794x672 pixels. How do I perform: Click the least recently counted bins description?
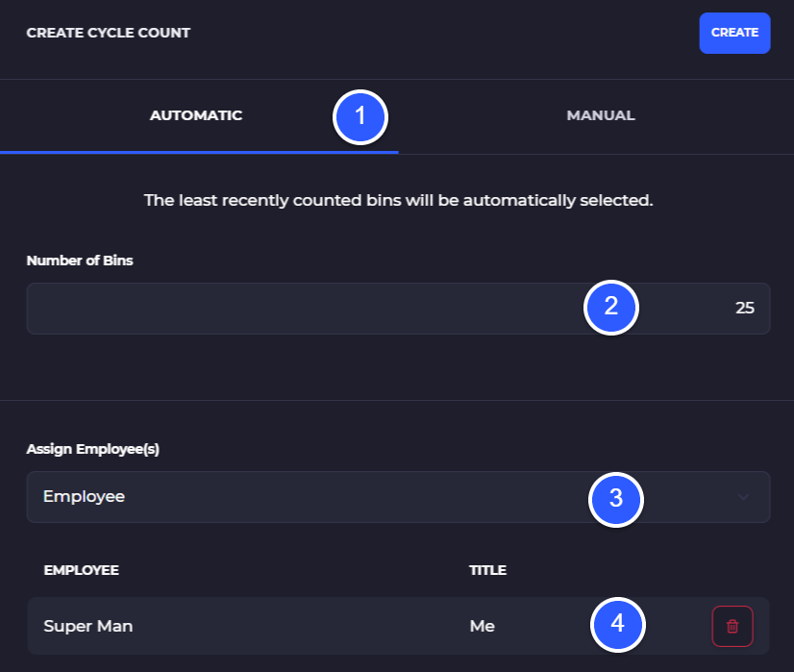[x=398, y=200]
